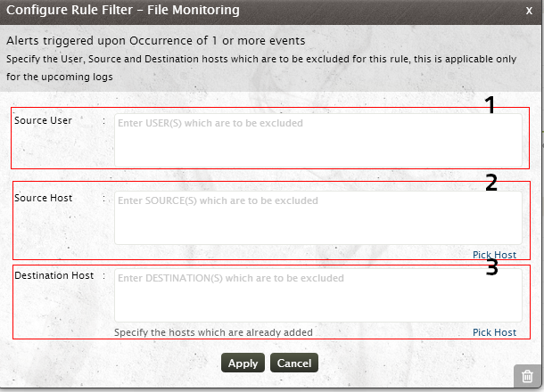544x392 pixels.
Task: Click into the Source Host exclusion field
Action: point(317,216)
